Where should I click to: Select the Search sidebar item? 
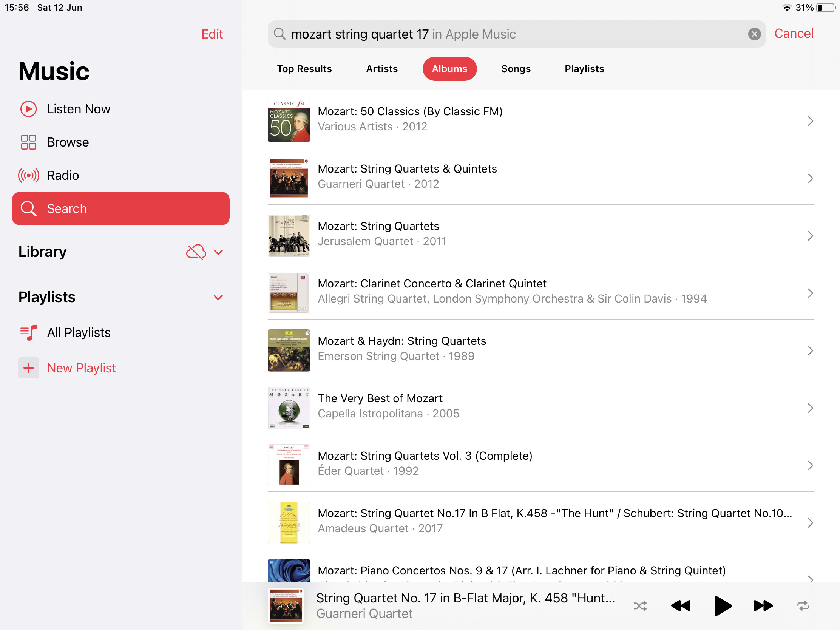[x=121, y=208]
